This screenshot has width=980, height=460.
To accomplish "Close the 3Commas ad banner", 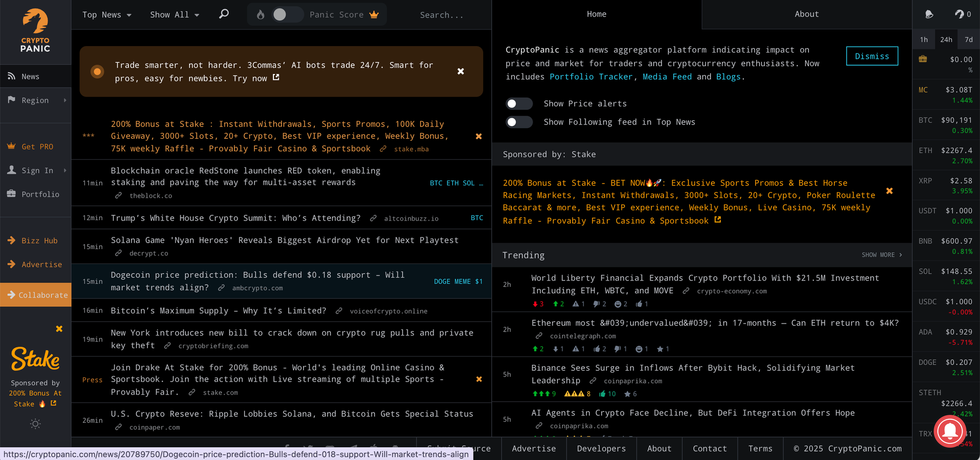I will click(x=461, y=71).
